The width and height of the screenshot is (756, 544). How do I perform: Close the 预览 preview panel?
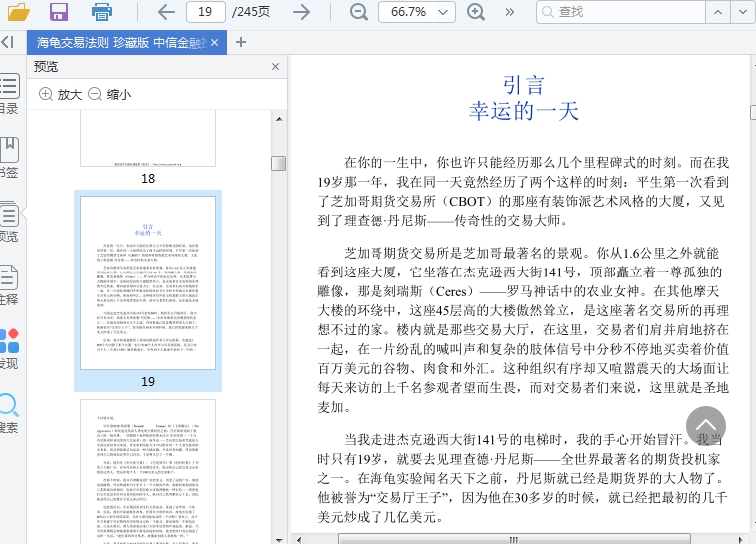(276, 66)
